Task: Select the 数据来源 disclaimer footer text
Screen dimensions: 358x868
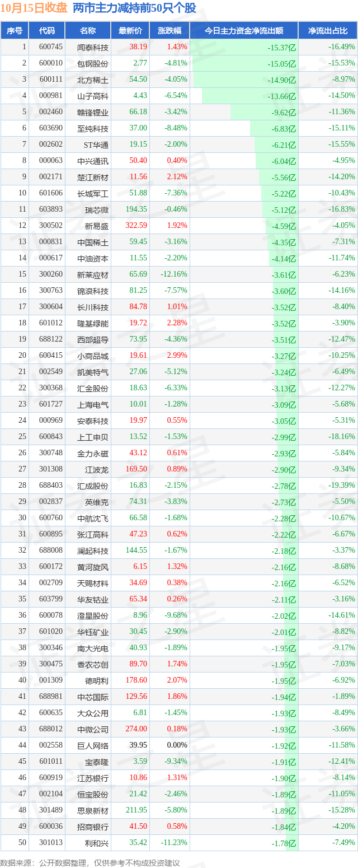Action: 90,863
